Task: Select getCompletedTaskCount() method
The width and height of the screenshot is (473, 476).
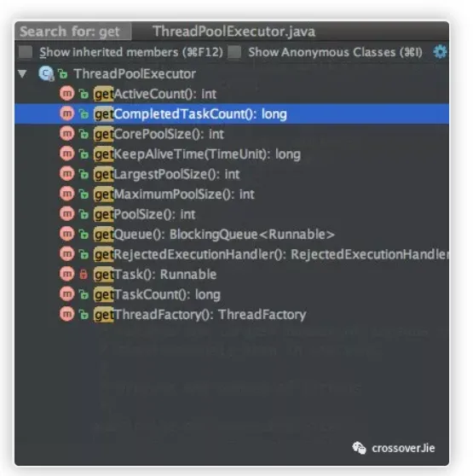Action: click(232, 113)
